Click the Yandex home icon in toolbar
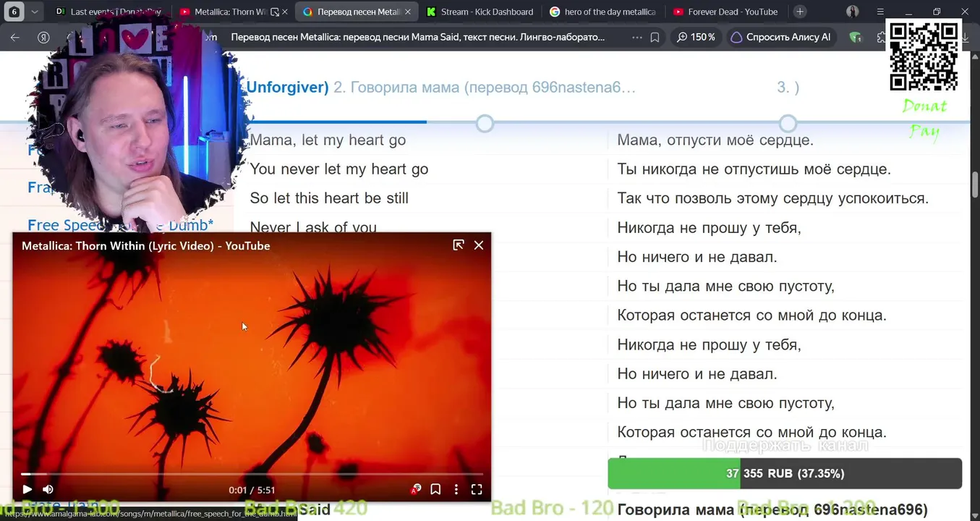This screenshot has width=980, height=521. pos(43,37)
